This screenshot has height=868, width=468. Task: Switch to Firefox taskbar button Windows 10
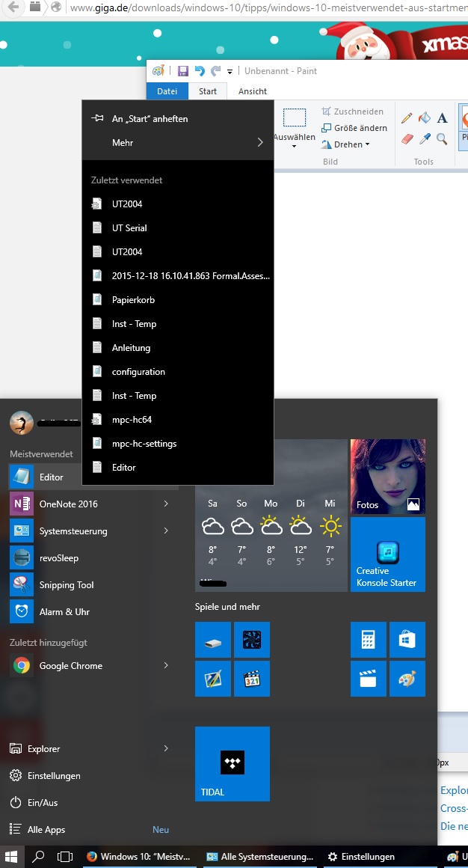139,857
